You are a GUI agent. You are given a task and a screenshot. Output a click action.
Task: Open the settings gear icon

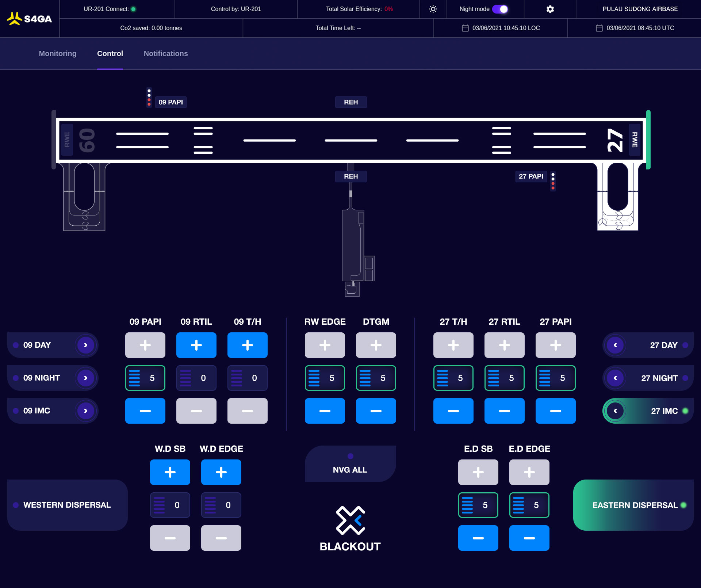[550, 9]
